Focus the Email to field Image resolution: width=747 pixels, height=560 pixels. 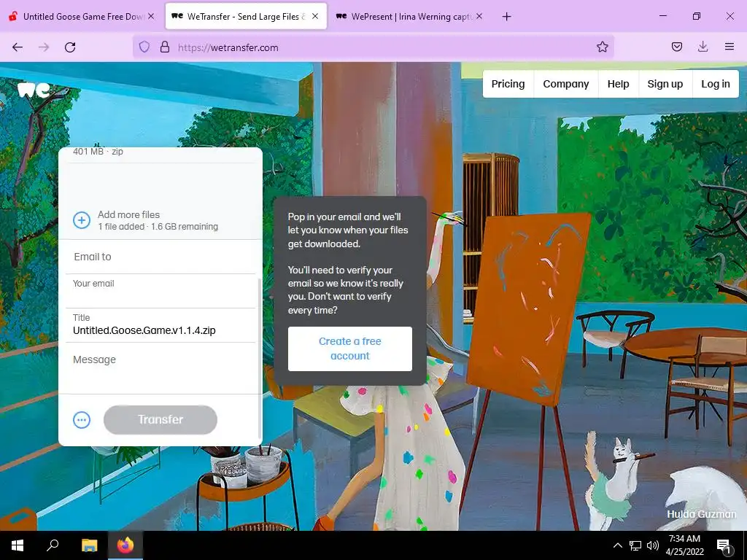pyautogui.click(x=160, y=257)
